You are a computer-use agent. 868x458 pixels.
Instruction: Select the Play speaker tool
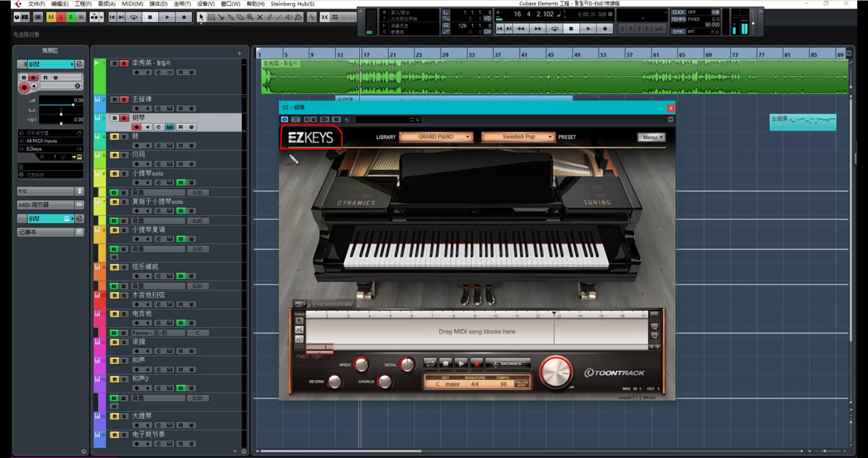pyautogui.click(x=289, y=17)
